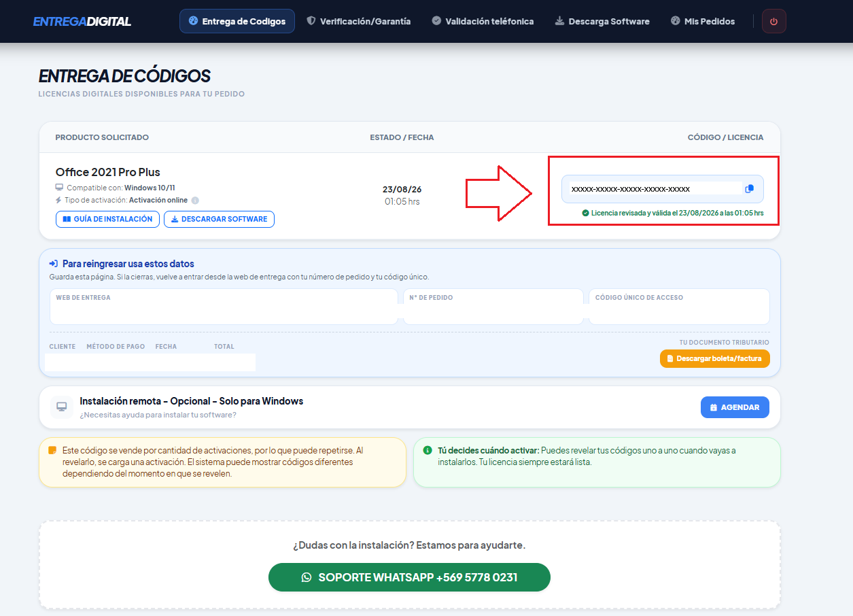Click the ¿Dudas con la instalación? text

coord(409,545)
